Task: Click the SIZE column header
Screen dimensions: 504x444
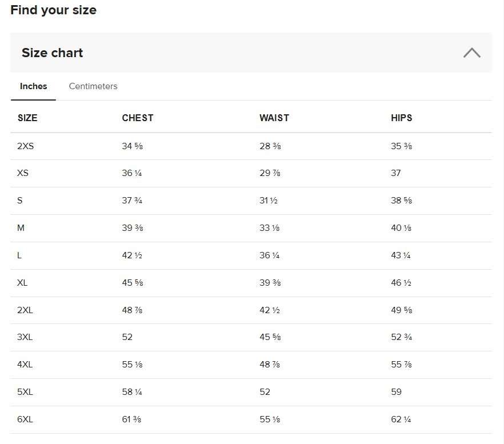Action: tap(27, 118)
